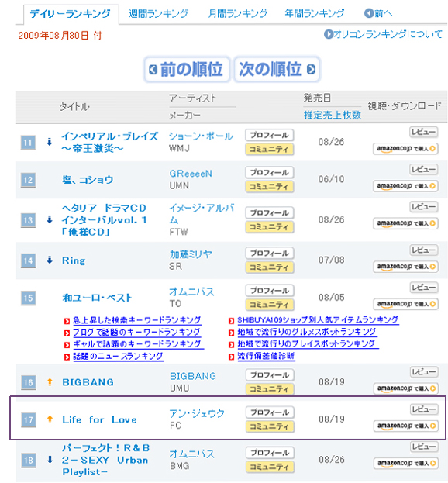448x483 pixels.
Task: Open レビュー for rank 11 row
Action: point(423,132)
